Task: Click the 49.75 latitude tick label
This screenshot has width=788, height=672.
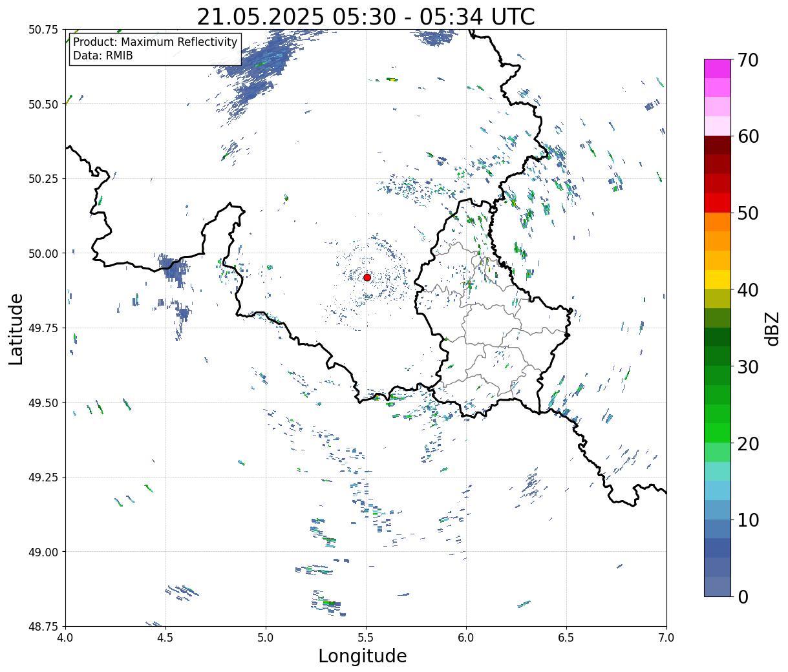Action: click(43, 328)
